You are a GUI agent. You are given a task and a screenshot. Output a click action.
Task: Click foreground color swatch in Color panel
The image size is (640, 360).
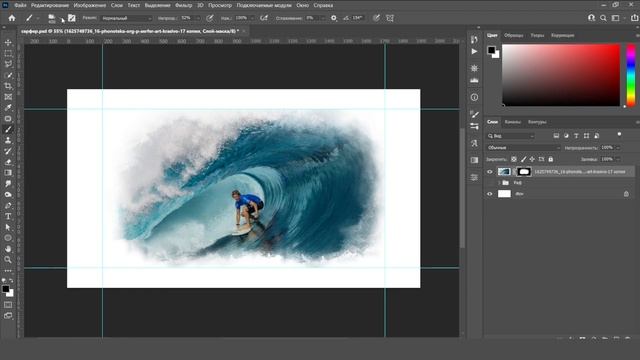point(491,50)
